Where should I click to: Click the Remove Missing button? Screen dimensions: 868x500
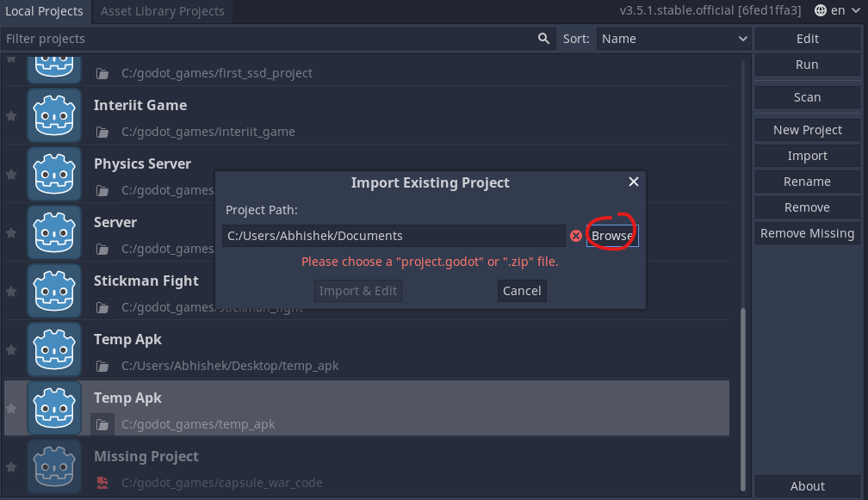(807, 233)
